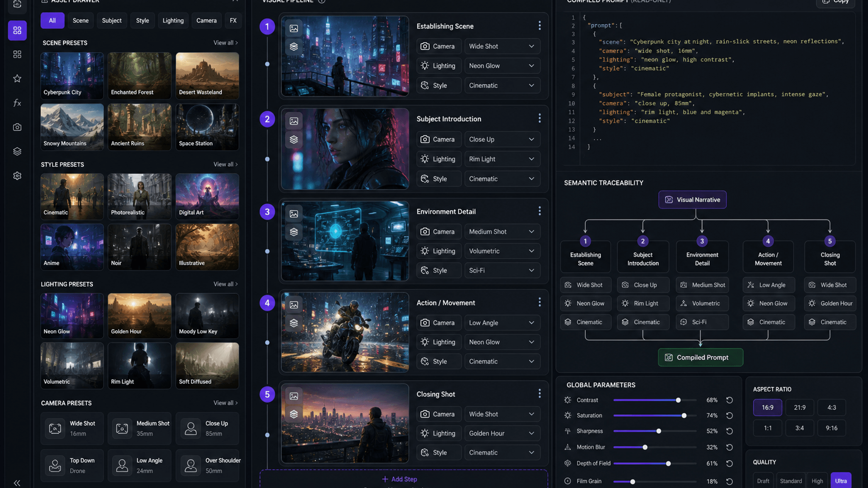The width and height of the screenshot is (868, 488).
Task: Set quality to High
Action: point(817,481)
